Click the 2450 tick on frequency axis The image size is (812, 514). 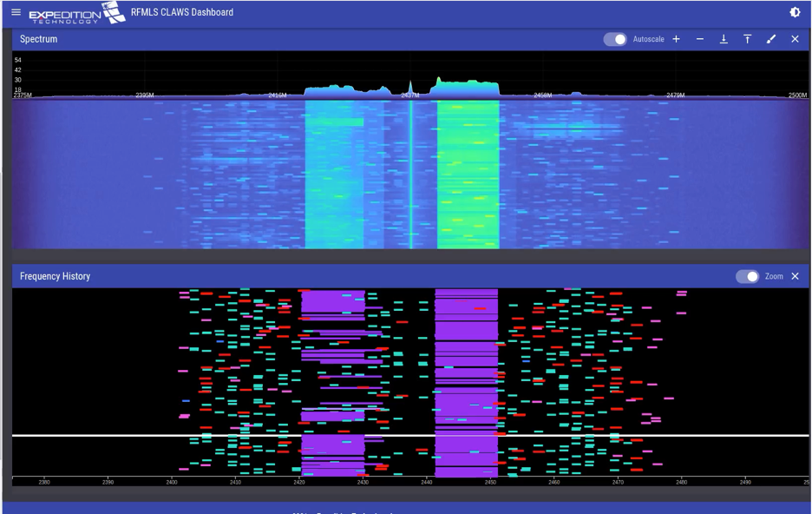pyautogui.click(x=490, y=483)
